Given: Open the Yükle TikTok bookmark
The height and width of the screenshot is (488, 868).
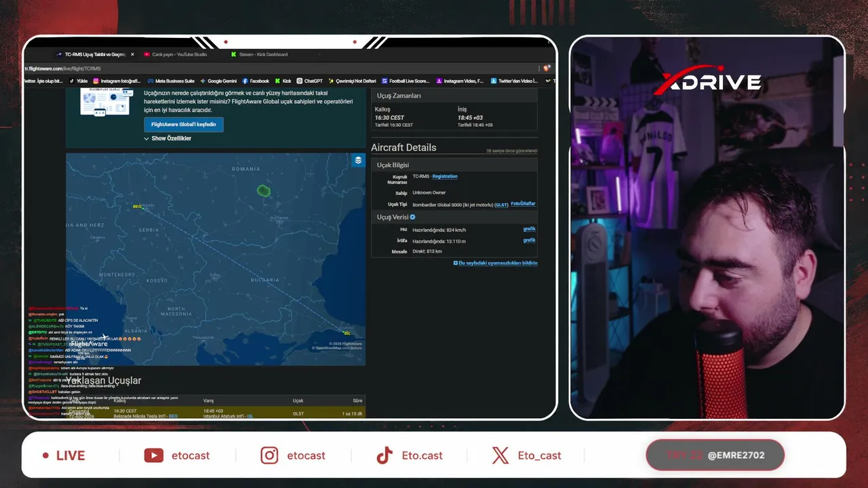Looking at the screenshot, I should coord(78,81).
